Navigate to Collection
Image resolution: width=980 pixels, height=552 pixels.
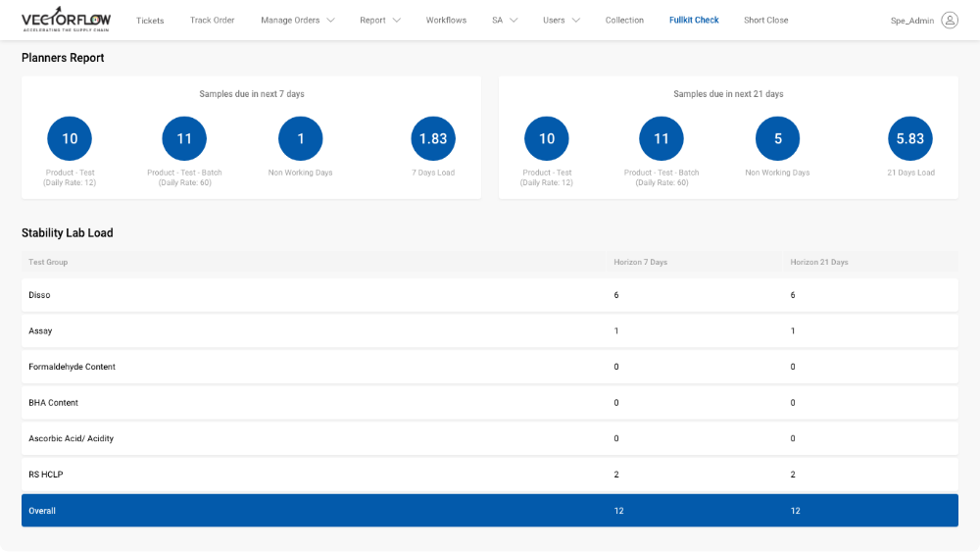pyautogui.click(x=624, y=21)
